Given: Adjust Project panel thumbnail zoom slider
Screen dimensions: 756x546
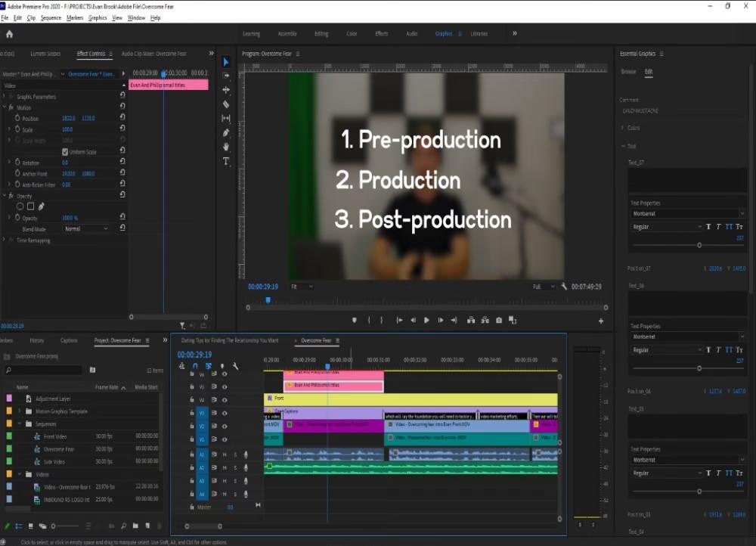Looking at the screenshot, I should 53,526.
